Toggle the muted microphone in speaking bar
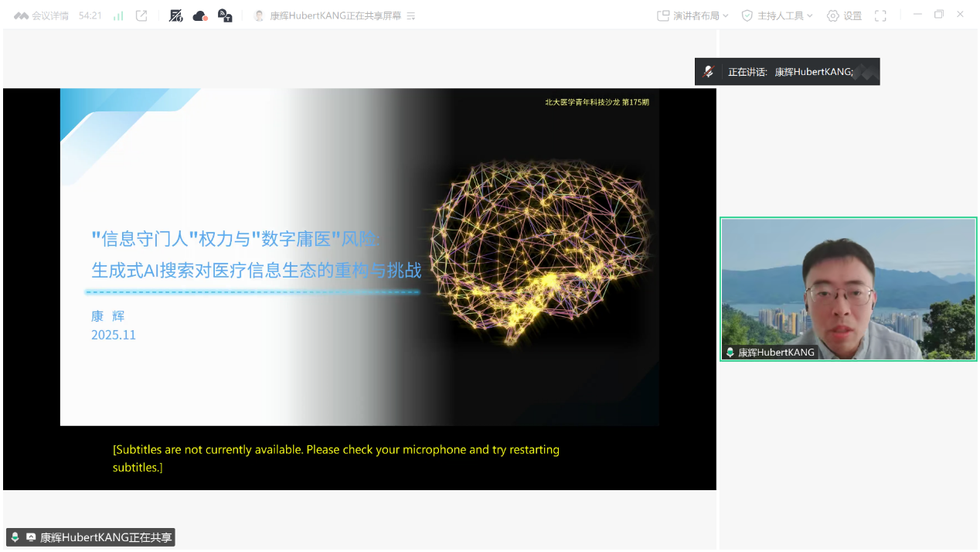 (x=708, y=72)
